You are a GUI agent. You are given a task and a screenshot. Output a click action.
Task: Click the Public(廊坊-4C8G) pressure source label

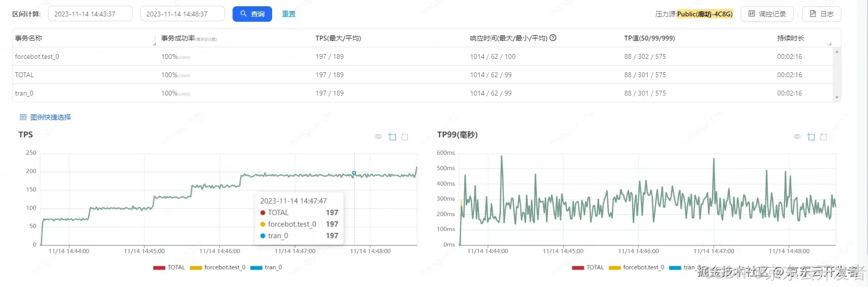(x=705, y=14)
